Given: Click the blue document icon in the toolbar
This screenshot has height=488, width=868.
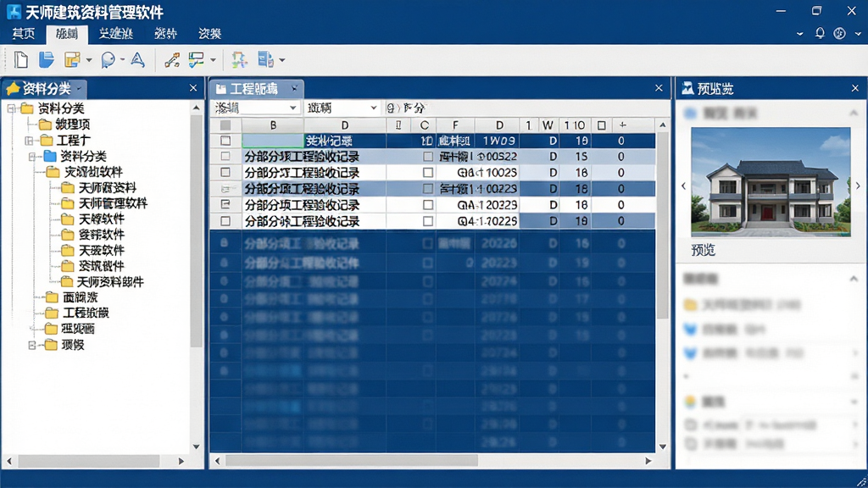Looking at the screenshot, I should (x=265, y=60).
